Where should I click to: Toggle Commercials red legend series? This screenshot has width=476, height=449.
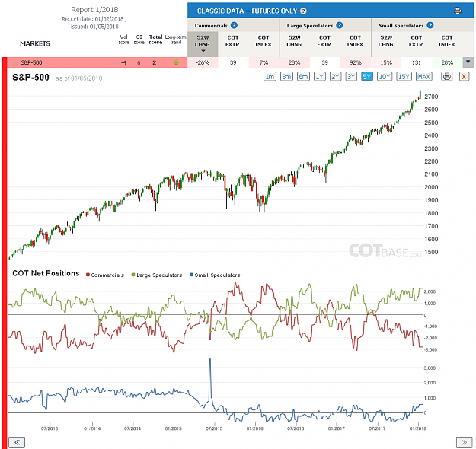tap(105, 275)
